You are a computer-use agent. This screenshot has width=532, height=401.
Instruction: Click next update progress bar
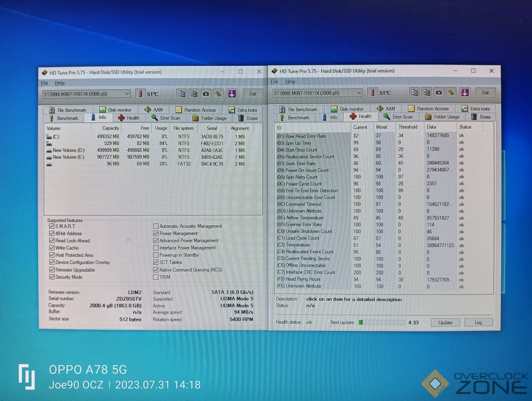coord(381,322)
